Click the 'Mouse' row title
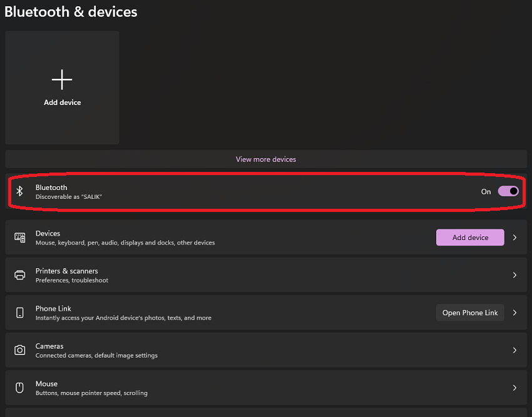The height and width of the screenshot is (417, 532). [x=46, y=384]
